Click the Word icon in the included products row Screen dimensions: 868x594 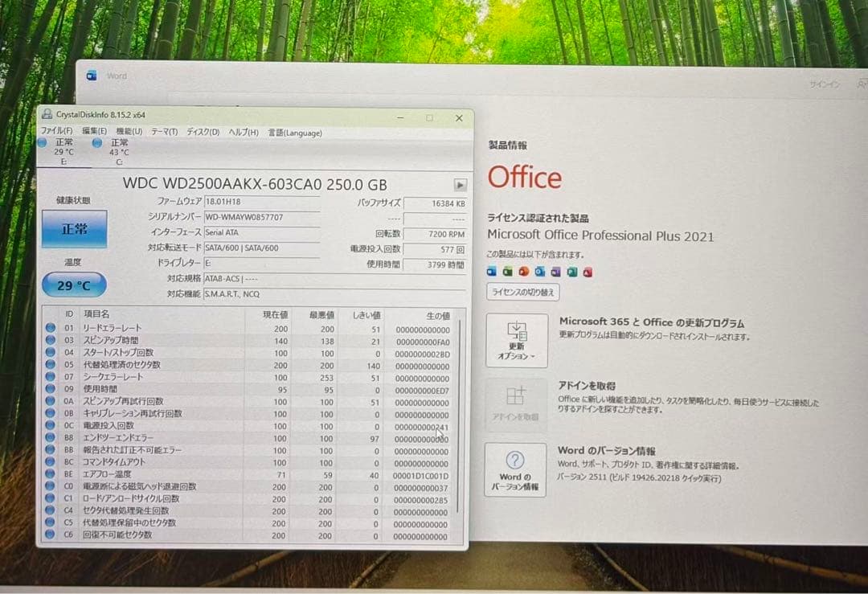492,271
